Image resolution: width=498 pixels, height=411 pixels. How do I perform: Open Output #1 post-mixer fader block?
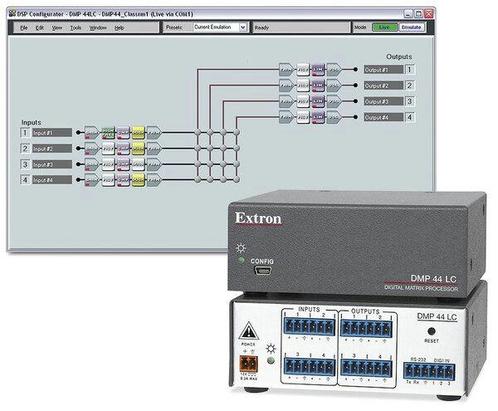(286, 69)
